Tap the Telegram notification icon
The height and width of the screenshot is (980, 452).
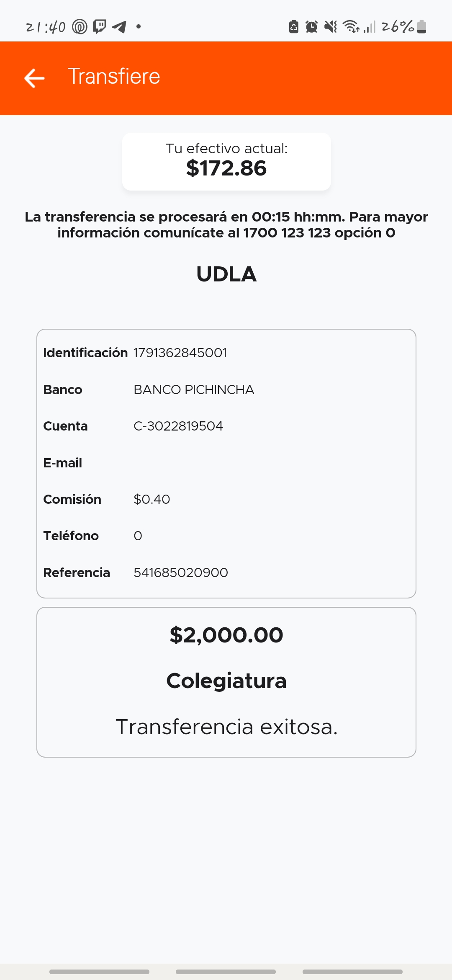119,27
